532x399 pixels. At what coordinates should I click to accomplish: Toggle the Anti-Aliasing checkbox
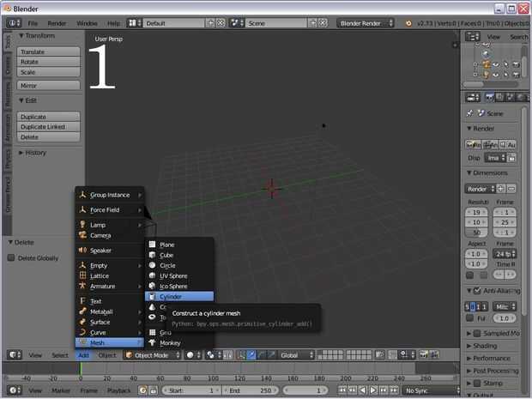(x=477, y=290)
